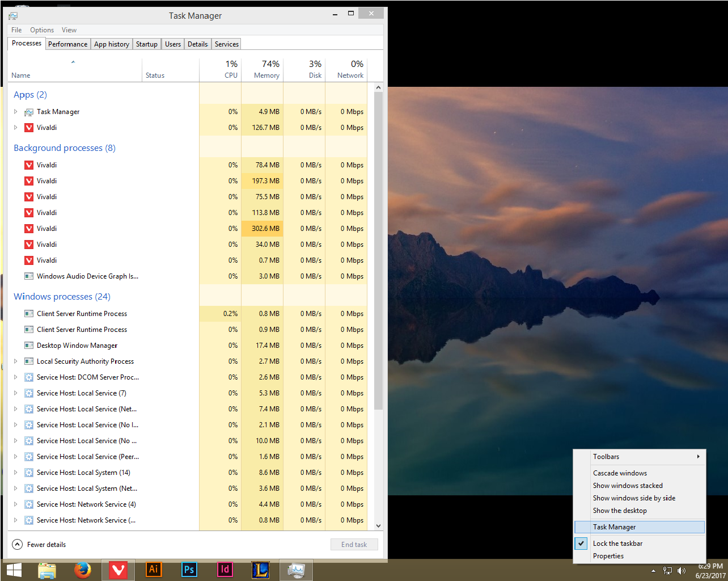
Task: Expand Service Host: DCOM Server Process
Action: click(15, 377)
